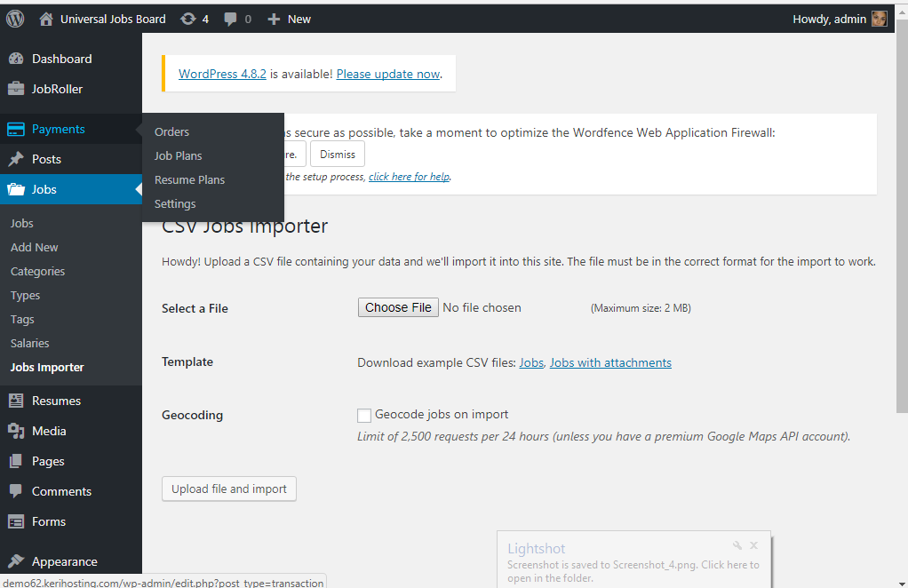Click the admin avatar thumbnail
The width and height of the screenshot is (908, 588).
[879, 20]
